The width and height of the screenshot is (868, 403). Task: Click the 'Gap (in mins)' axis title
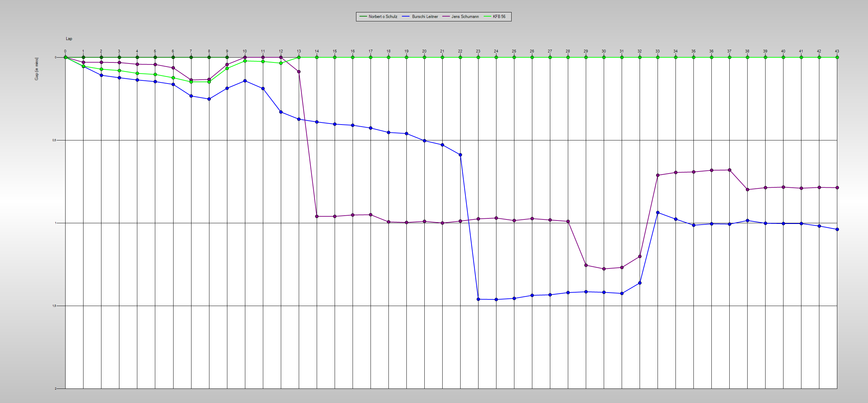[37, 69]
